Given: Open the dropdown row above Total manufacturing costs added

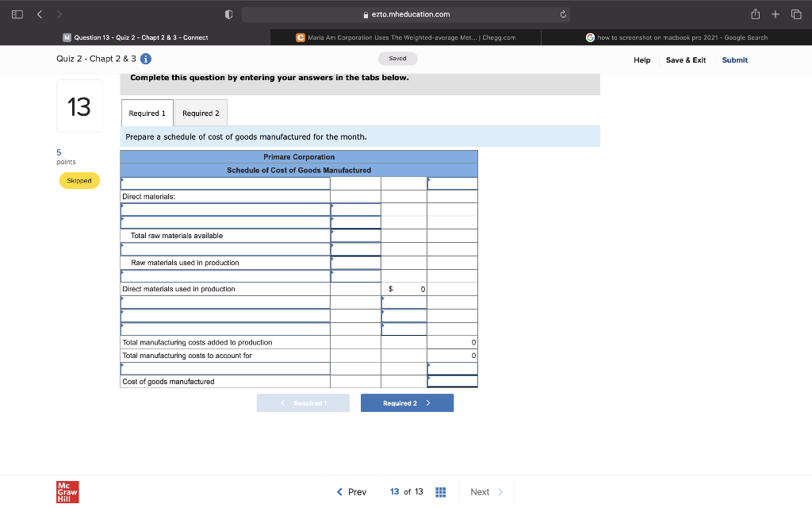Looking at the screenshot, I should point(225,329).
